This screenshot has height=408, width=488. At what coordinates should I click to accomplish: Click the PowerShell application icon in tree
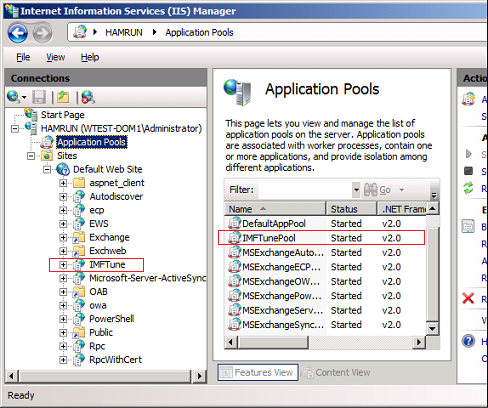point(79,319)
